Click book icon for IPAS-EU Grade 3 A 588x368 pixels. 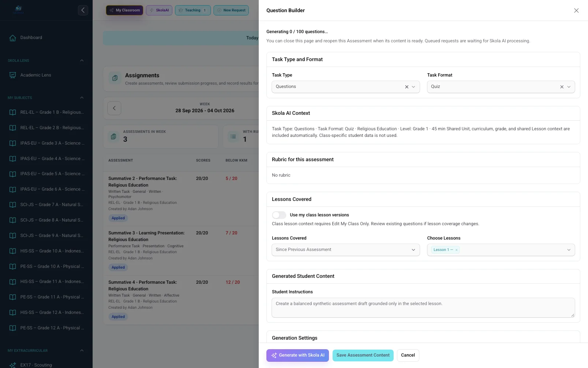click(x=12, y=143)
